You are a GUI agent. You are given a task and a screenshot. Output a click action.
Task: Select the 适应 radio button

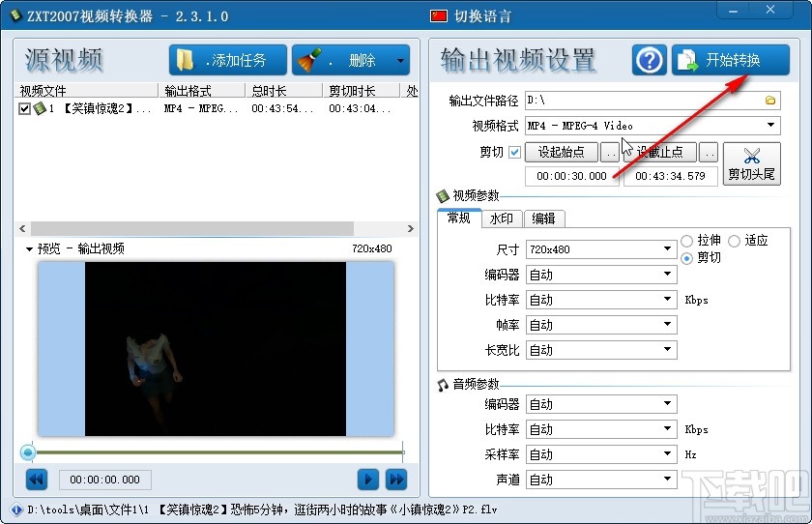pyautogui.click(x=735, y=241)
